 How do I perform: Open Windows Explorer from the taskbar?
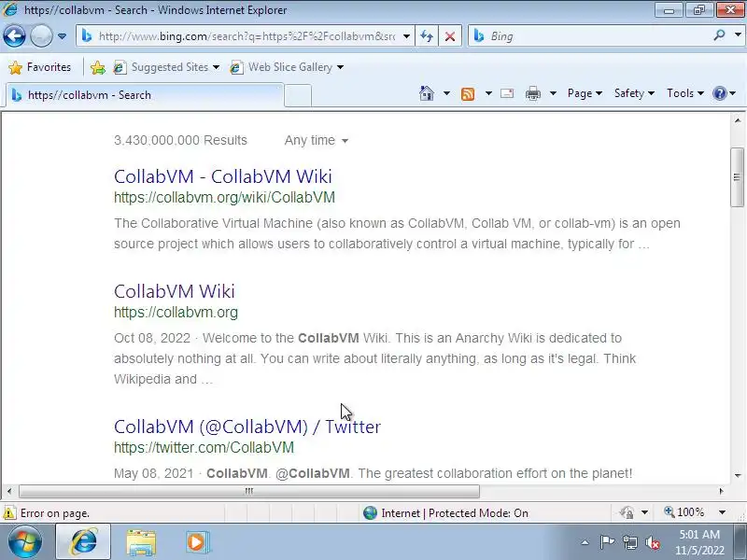coord(141,542)
